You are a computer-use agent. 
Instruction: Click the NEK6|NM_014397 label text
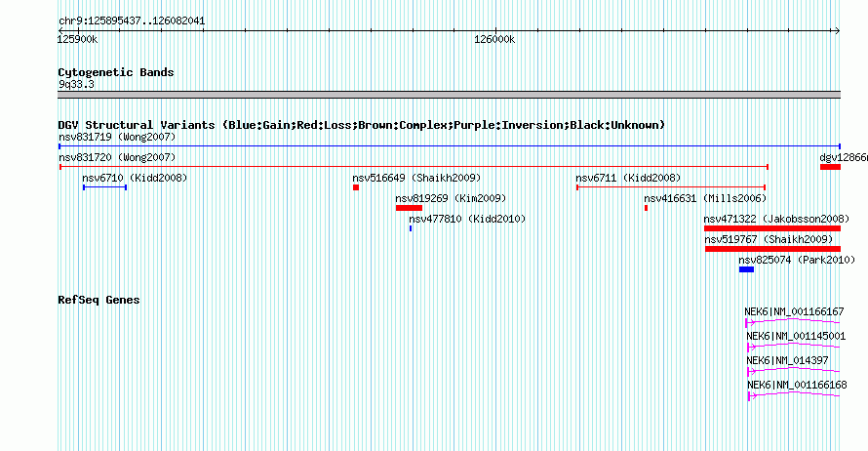(788, 360)
